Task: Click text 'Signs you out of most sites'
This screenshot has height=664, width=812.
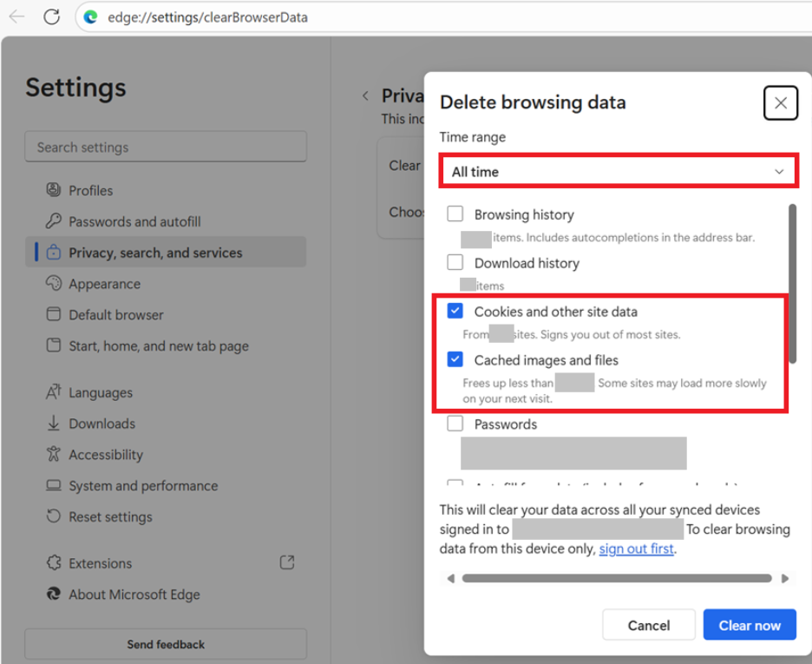Action: 610,334
